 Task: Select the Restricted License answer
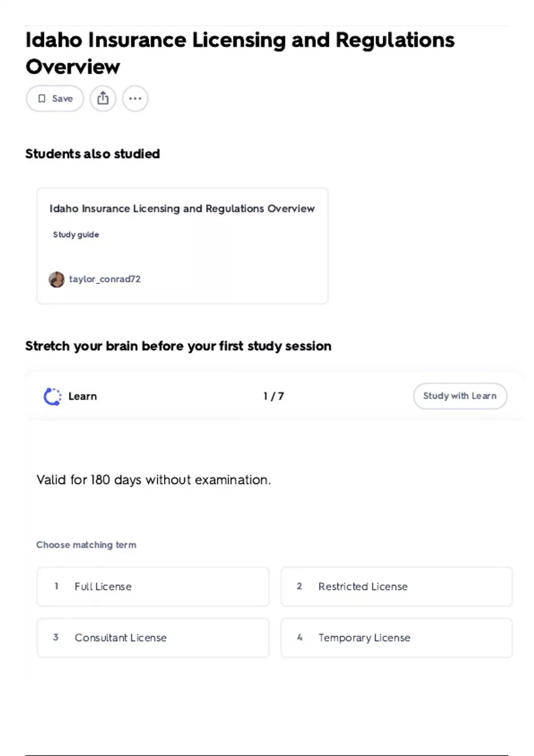tap(396, 586)
